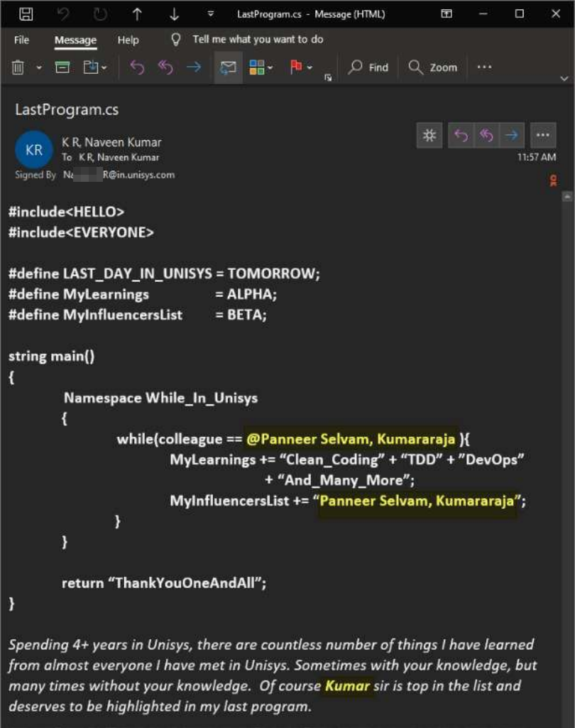575x728 pixels.
Task: Reply All using ribbon icon
Action: click(x=165, y=67)
